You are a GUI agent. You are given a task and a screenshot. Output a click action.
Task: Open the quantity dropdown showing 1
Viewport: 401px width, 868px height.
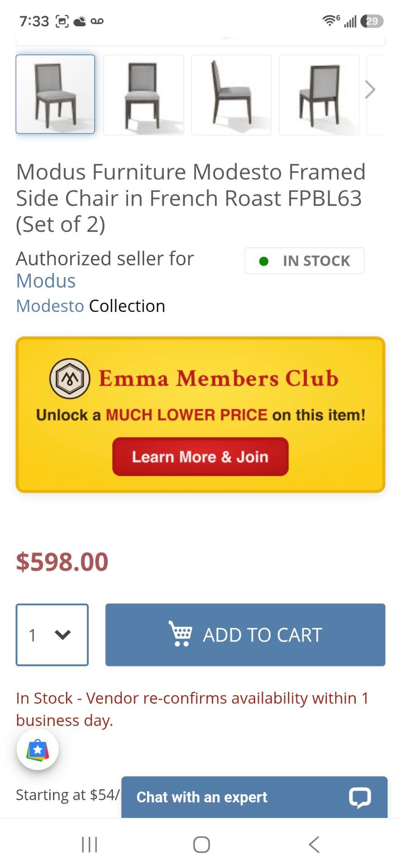click(52, 635)
